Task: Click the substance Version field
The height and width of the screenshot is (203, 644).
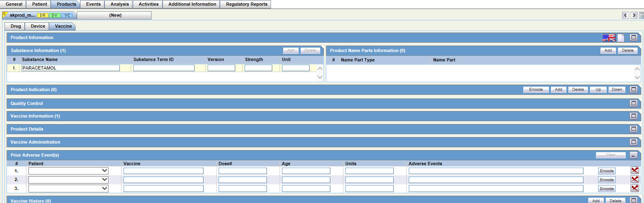Action: tap(221, 68)
